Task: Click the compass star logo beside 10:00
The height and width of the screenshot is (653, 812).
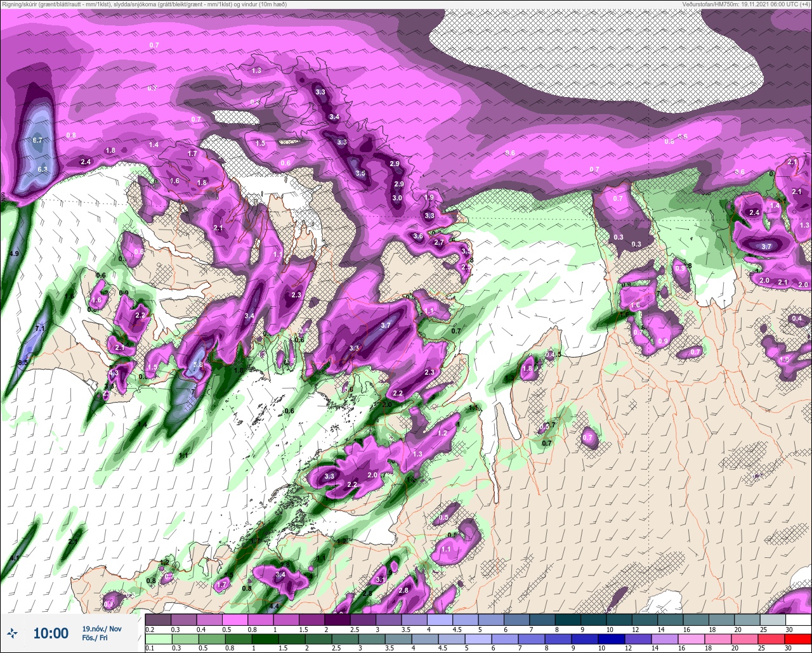Action: point(12,633)
